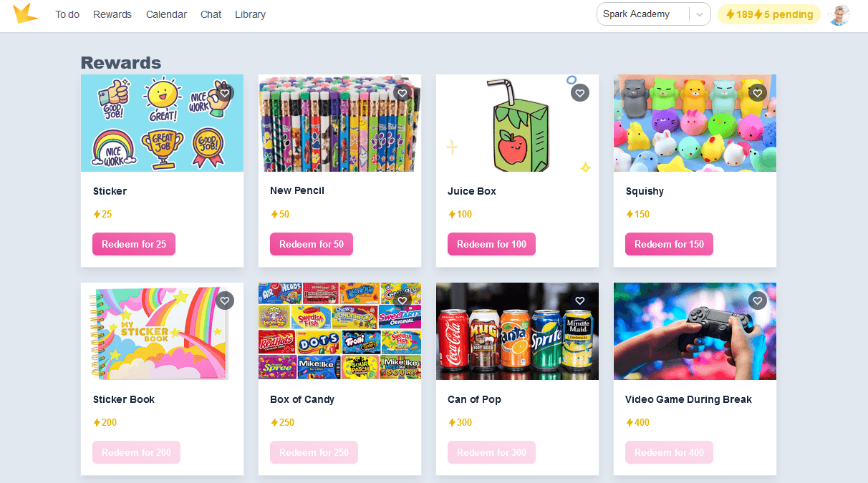868x483 pixels.
Task: Favorite the Sticker reward with heart icon
Action: pyautogui.click(x=225, y=93)
